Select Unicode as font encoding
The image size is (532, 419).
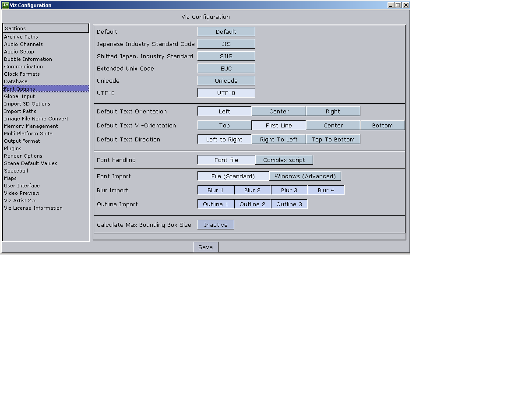226,80
